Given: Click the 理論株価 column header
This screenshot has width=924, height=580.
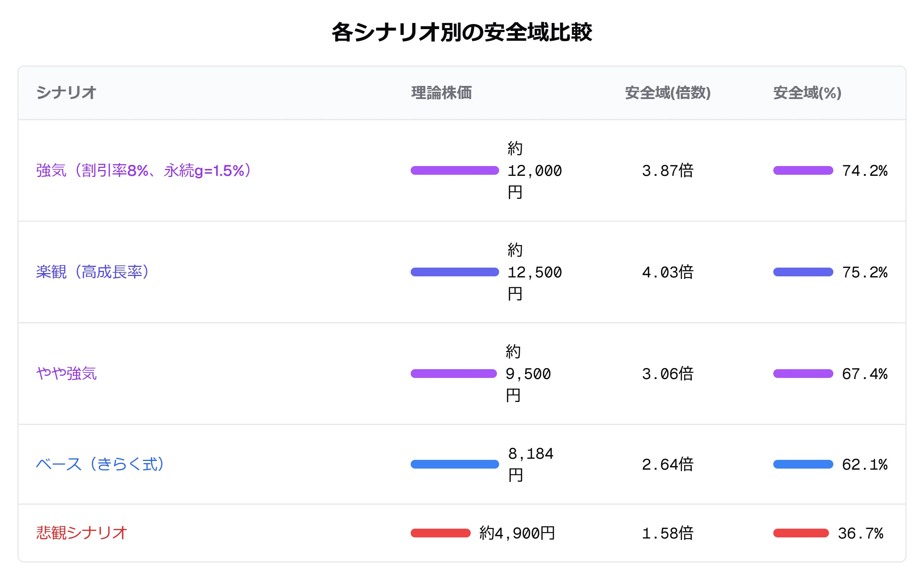Looking at the screenshot, I should (x=442, y=93).
